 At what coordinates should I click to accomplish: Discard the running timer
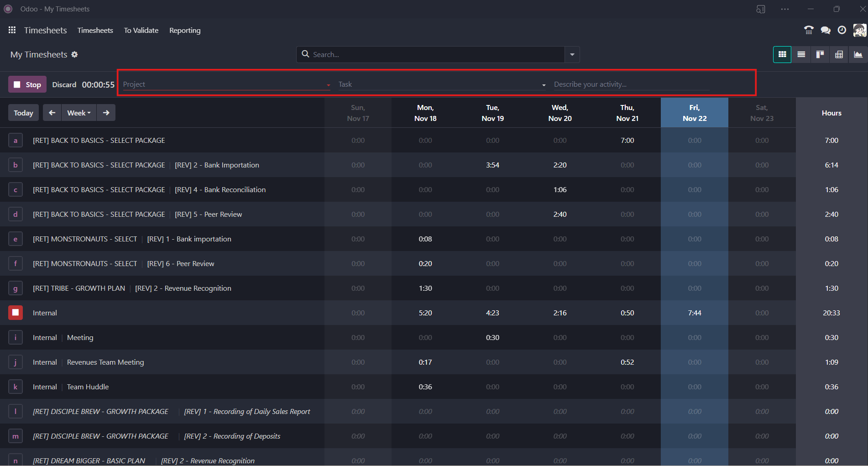tap(64, 85)
